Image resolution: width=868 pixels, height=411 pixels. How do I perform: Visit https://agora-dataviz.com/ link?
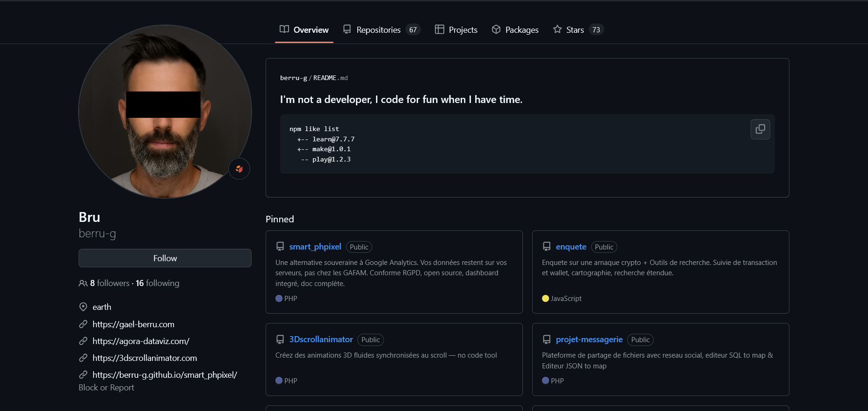pyautogui.click(x=141, y=341)
